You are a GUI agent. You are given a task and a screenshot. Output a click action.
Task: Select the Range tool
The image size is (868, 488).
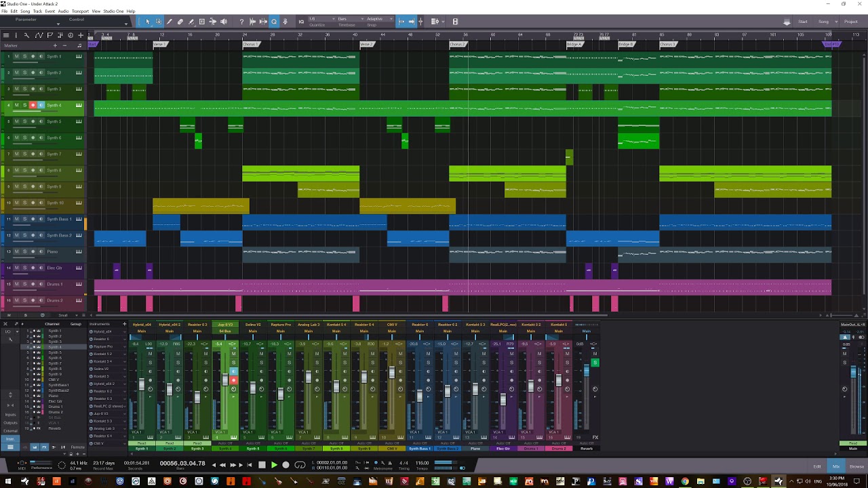[159, 22]
